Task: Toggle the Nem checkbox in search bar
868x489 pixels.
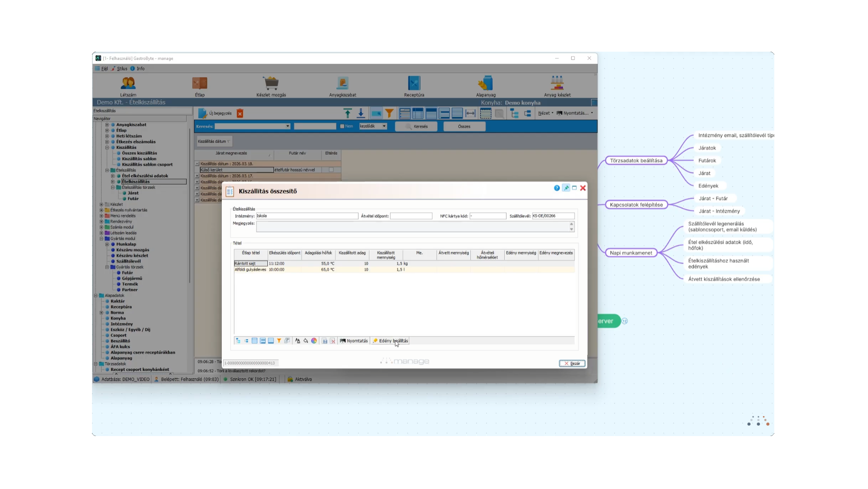Action: click(x=342, y=126)
